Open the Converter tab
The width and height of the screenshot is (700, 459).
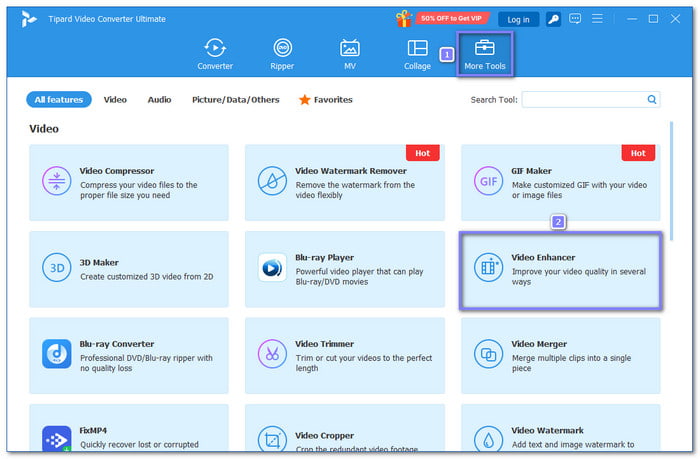214,54
